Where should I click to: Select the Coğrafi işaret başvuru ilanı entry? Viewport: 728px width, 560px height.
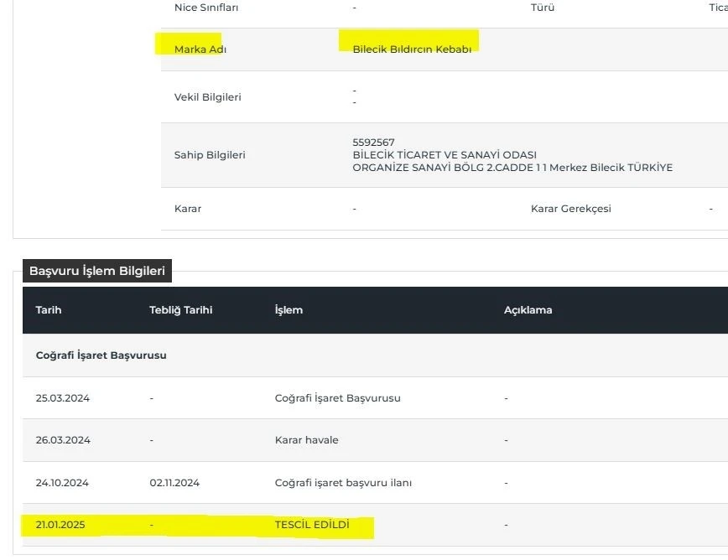[343, 483]
